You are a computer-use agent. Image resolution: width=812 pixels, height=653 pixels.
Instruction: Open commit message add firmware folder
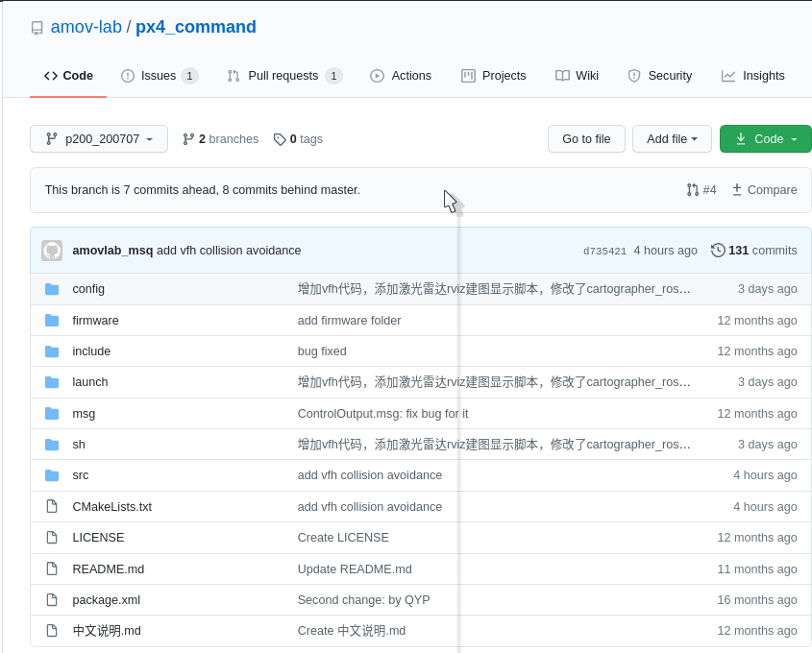tap(349, 321)
